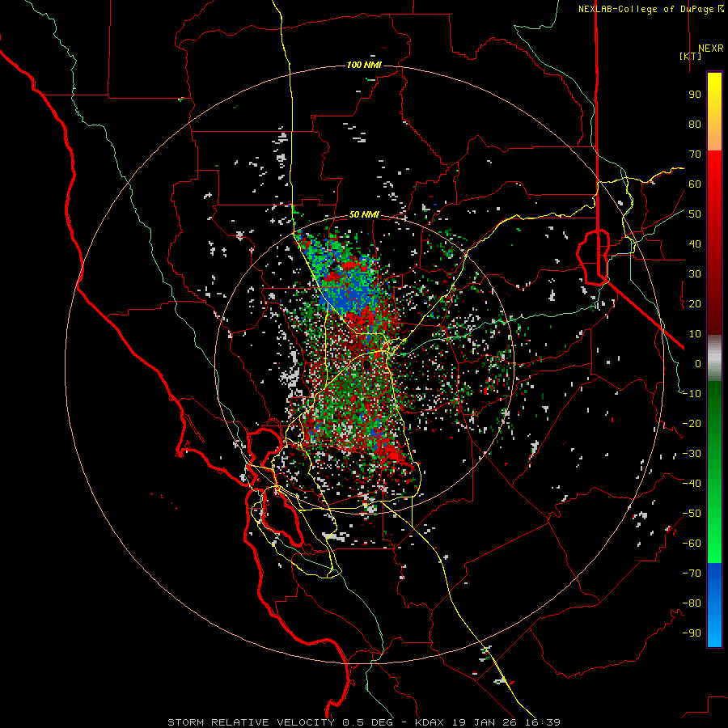The height and width of the screenshot is (728, 728).
Task: Click the 50 NMI range ring label
Action: [364, 214]
